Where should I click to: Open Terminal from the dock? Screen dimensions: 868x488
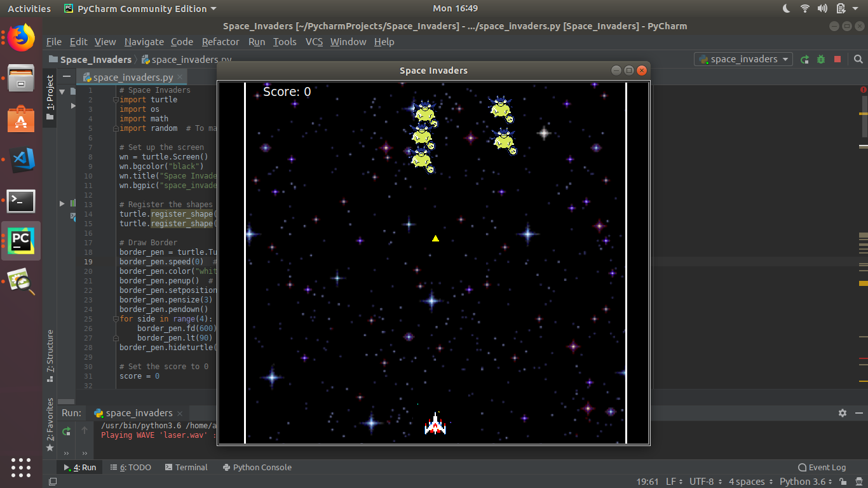22,201
